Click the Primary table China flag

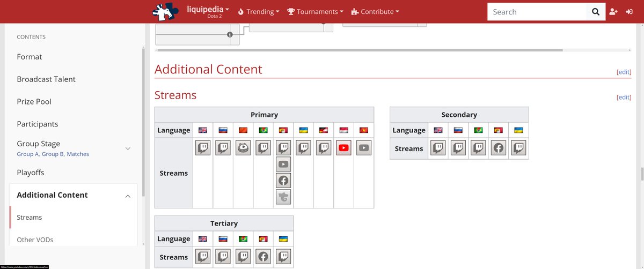(243, 130)
